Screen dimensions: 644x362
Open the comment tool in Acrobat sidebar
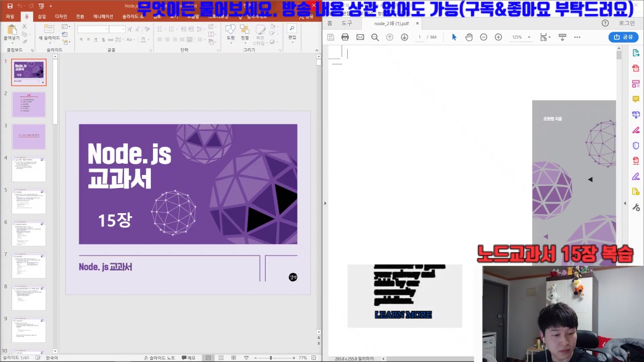point(636,100)
